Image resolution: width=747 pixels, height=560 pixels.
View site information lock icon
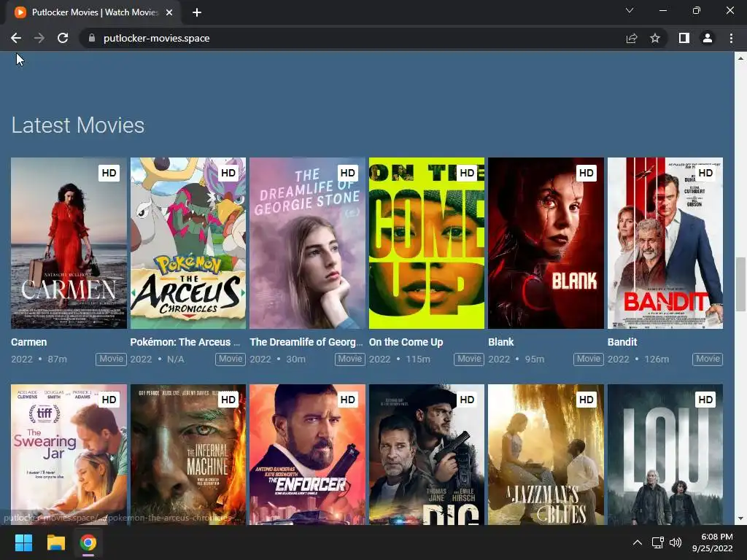pos(92,38)
